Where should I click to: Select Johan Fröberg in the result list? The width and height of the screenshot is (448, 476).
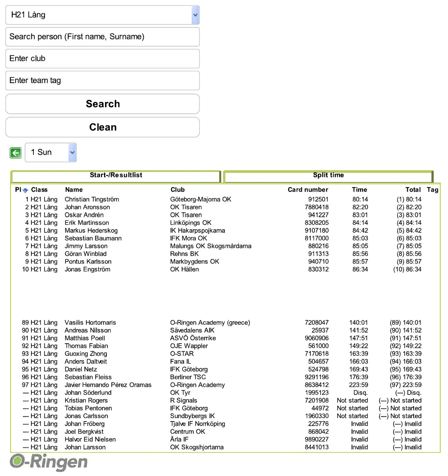click(84, 424)
